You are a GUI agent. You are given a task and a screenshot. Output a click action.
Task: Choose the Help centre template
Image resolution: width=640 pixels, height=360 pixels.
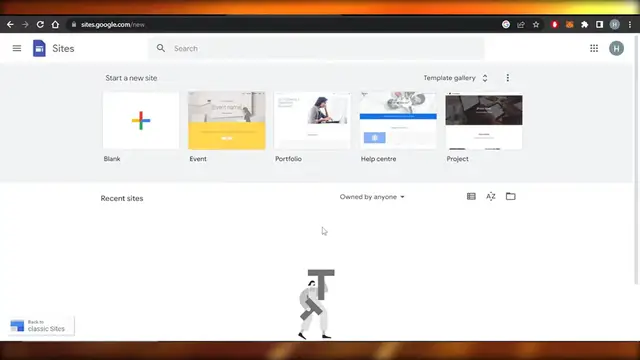coord(398,120)
